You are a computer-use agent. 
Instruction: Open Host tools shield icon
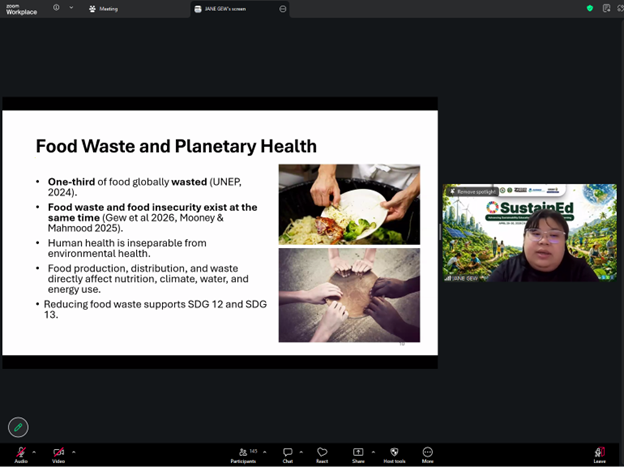pos(394,453)
